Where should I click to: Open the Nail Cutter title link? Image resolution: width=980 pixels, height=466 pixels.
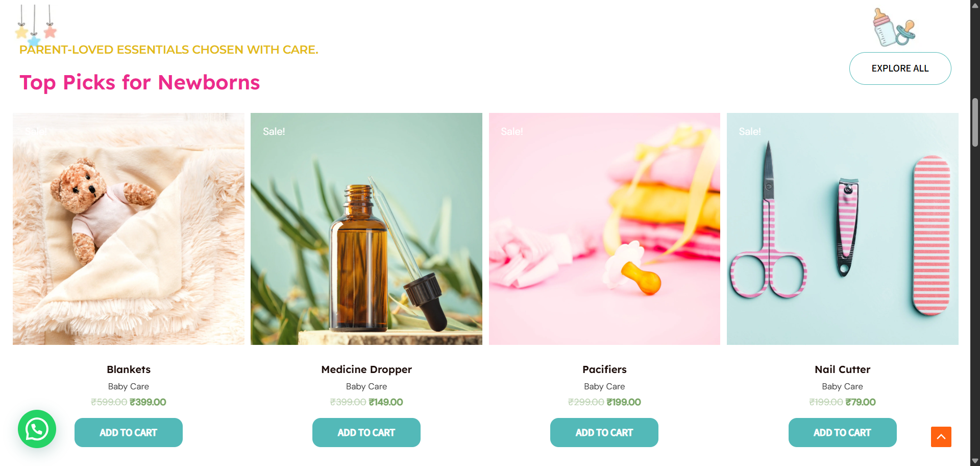(843, 369)
